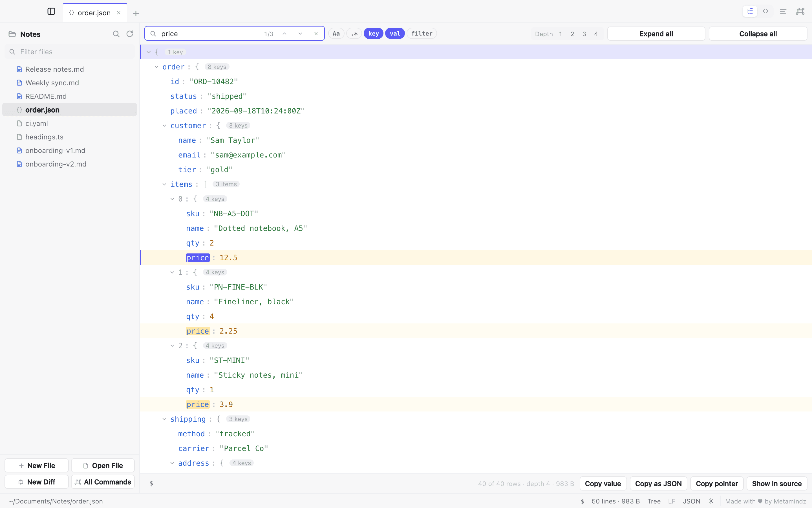Open onboarding-v1.md file
The height and width of the screenshot is (508, 812).
[69, 150]
